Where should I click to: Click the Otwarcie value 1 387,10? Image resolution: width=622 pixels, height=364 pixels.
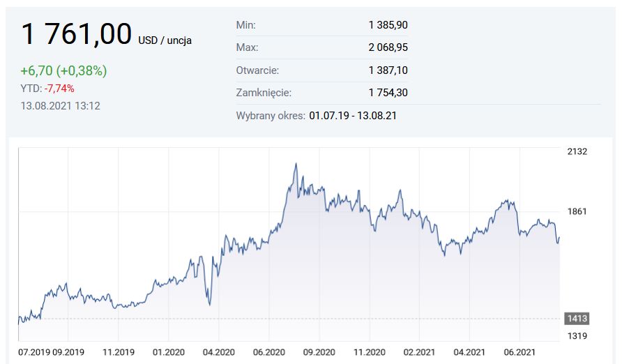388,70
